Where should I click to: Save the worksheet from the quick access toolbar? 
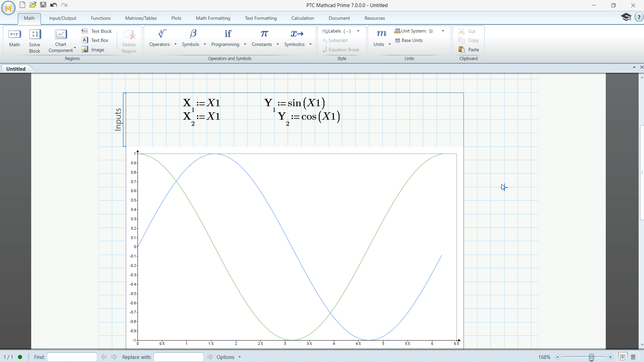(x=43, y=5)
